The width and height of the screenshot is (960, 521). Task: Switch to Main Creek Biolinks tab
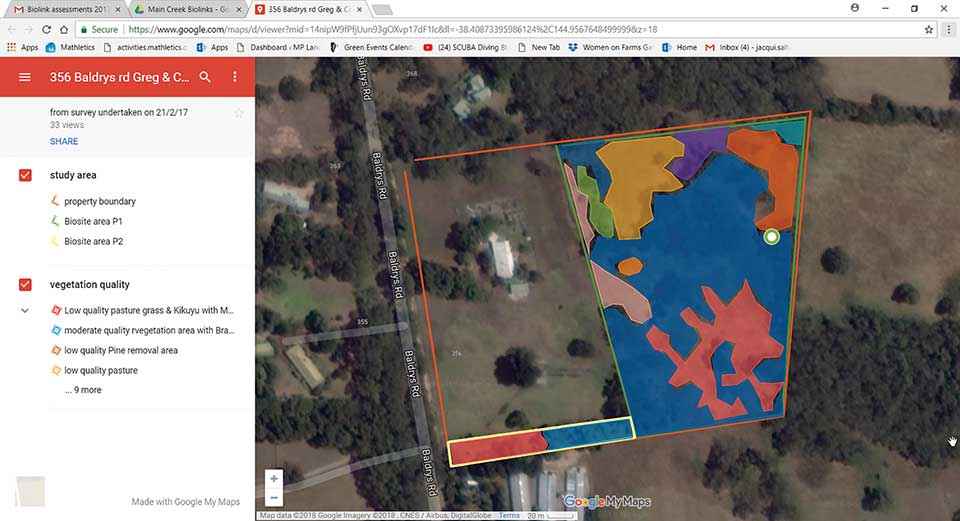pyautogui.click(x=185, y=9)
